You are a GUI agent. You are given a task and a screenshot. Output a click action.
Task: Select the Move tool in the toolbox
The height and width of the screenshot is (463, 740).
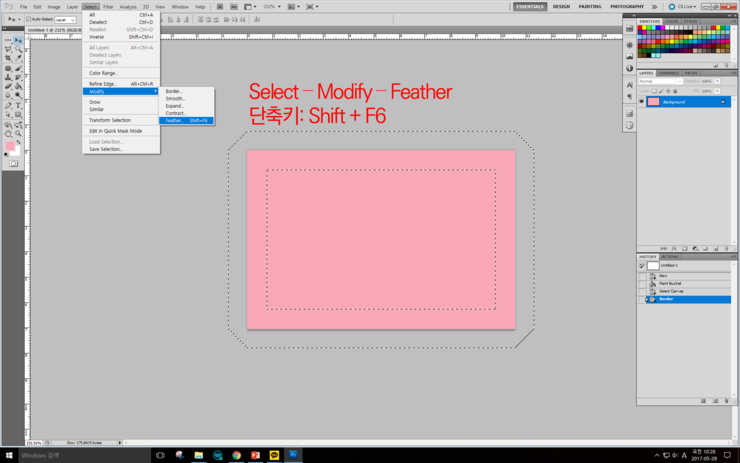point(19,40)
